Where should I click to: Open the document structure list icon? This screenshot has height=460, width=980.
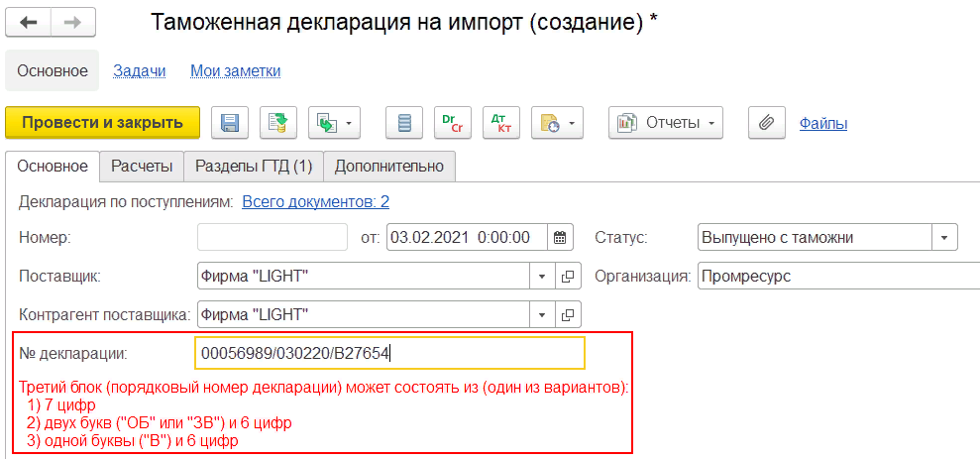pos(403,123)
